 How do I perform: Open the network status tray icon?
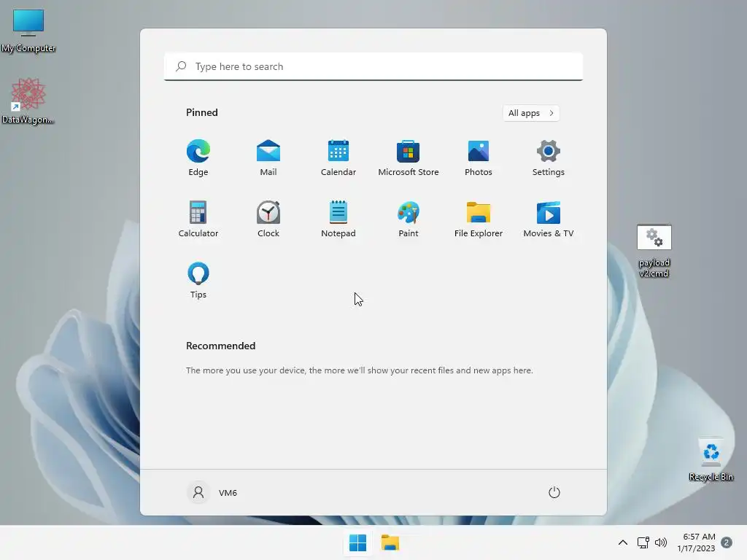[x=643, y=542]
